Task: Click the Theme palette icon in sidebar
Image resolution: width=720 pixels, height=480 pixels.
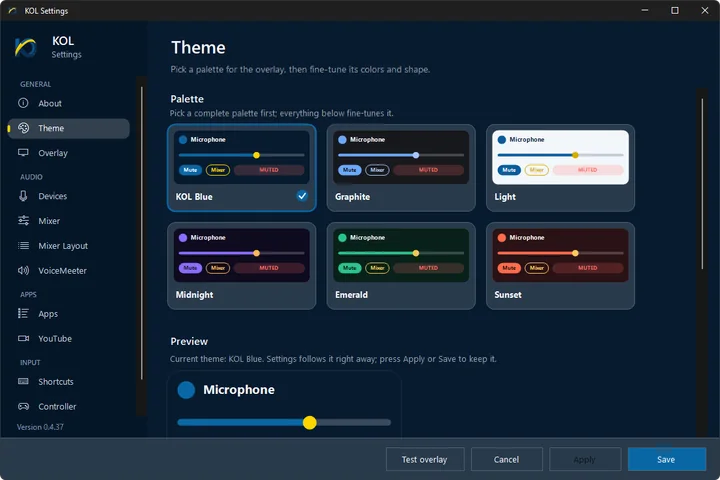Action: 23,128
